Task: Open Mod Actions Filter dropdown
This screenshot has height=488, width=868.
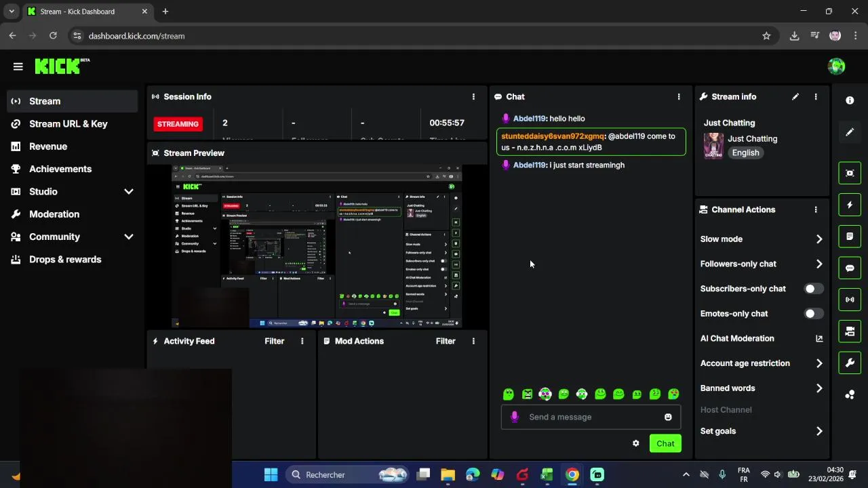Action: tap(446, 342)
